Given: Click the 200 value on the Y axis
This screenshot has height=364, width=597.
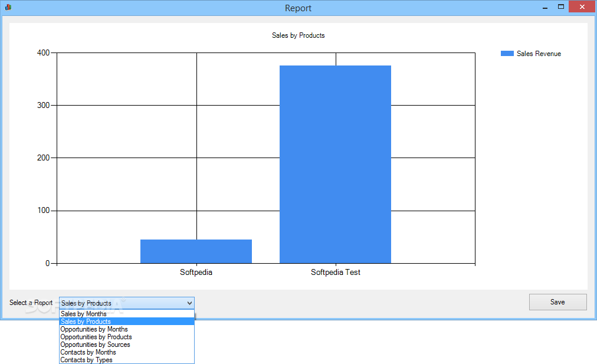Looking at the screenshot, I should click(x=44, y=158).
